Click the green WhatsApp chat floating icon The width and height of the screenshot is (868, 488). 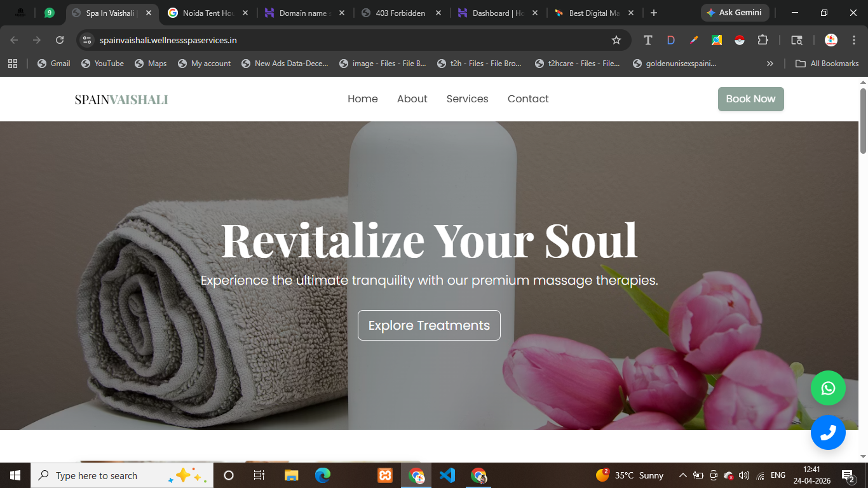[x=828, y=388]
